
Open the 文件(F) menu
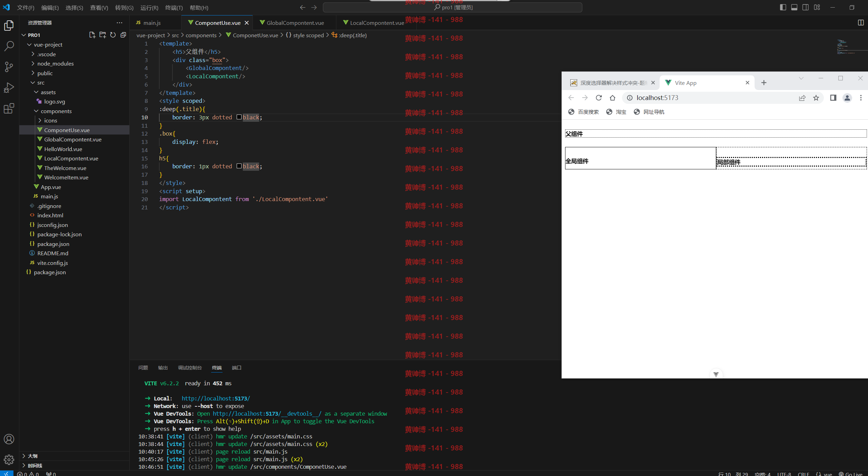[26, 8]
